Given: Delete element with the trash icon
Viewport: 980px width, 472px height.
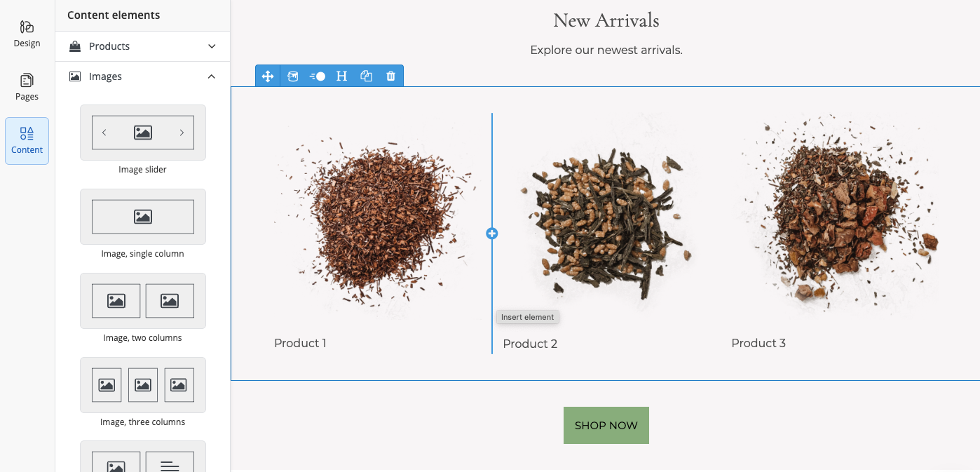Looking at the screenshot, I should coord(391,76).
